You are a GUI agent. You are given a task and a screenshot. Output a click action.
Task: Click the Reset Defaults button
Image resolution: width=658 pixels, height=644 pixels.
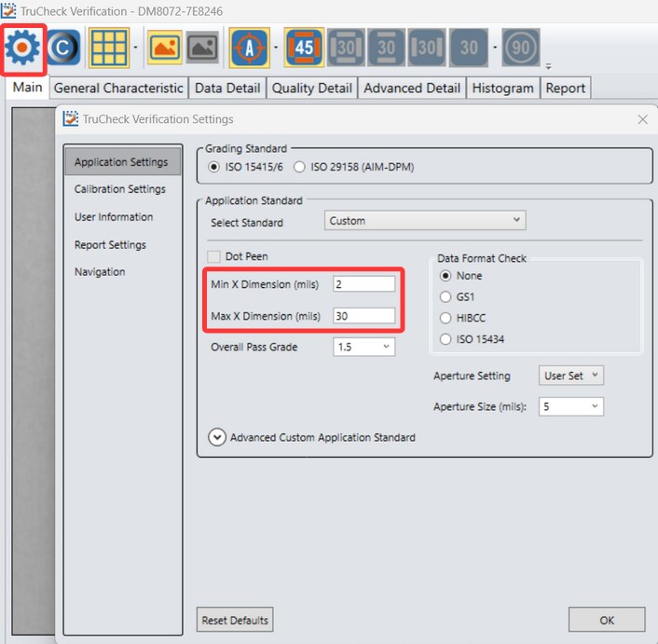pyautogui.click(x=235, y=620)
